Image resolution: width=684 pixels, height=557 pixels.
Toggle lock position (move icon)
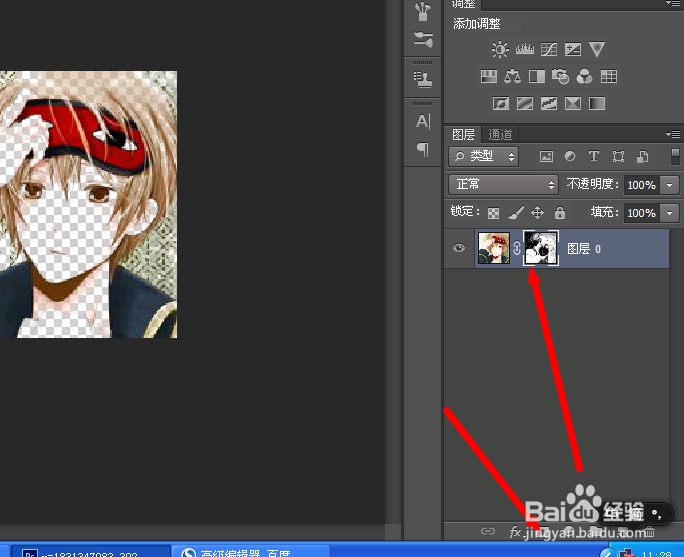click(x=537, y=213)
